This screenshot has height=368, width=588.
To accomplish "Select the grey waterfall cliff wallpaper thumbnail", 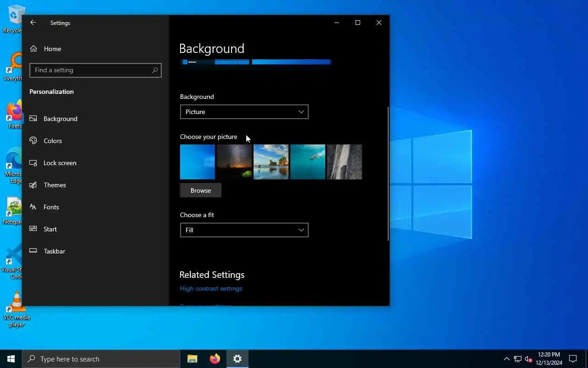I will tap(345, 162).
